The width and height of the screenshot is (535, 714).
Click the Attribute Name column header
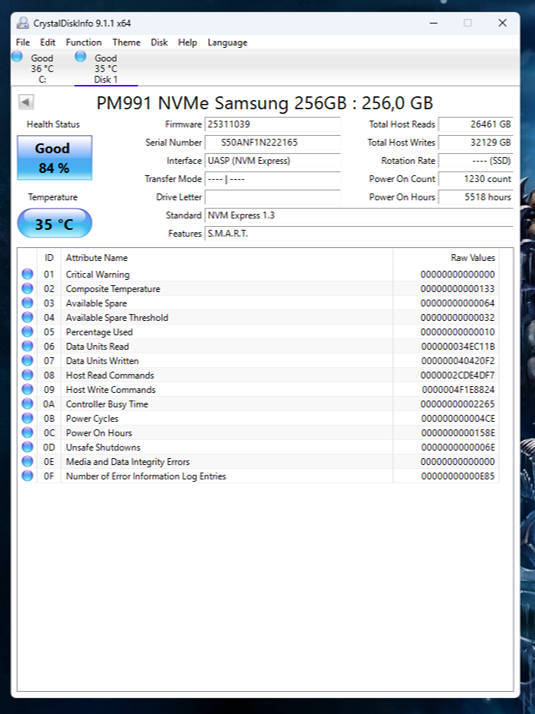pos(227,258)
